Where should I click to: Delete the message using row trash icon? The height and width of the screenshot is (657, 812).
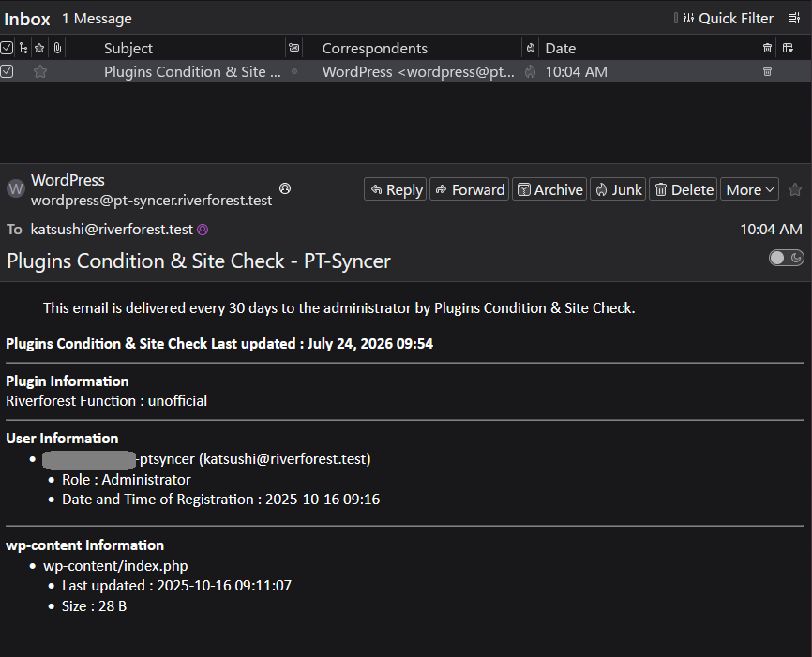pos(768,71)
